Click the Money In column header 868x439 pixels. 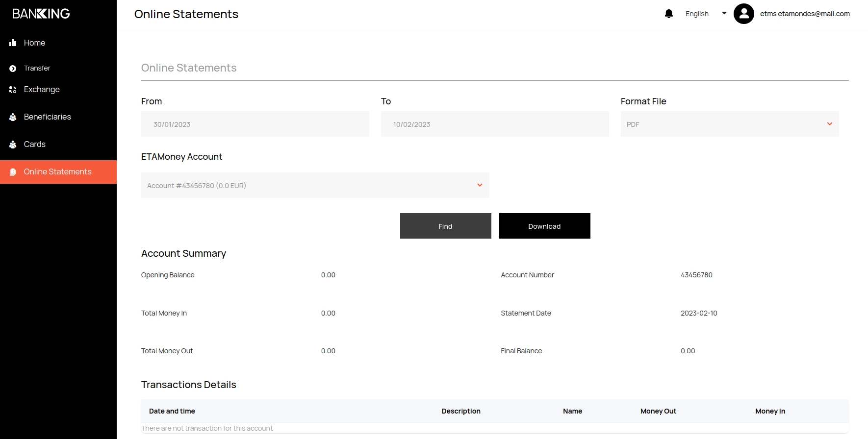pyautogui.click(x=770, y=411)
